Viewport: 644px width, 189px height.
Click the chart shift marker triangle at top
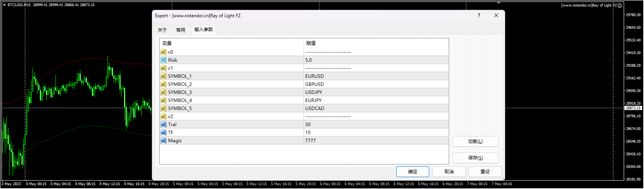[499, 3]
